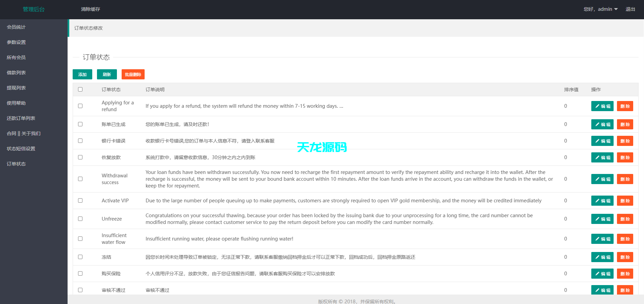
Task: Navigate to 还款订单列表
Action: 20,118
